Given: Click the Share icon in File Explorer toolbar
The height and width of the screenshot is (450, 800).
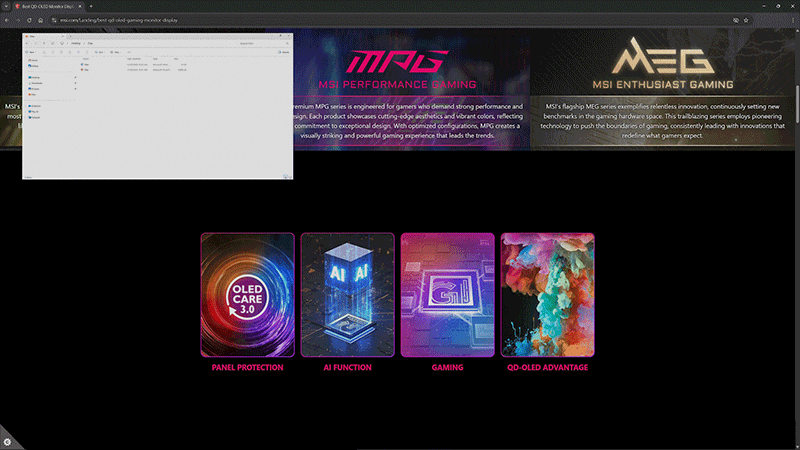Looking at the screenshot, I should (x=79, y=52).
